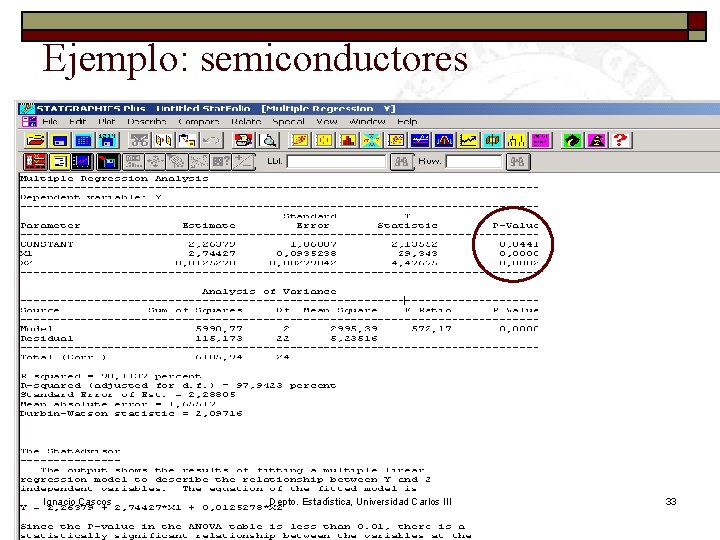Open the yellow tabular options icon

tap(60, 162)
